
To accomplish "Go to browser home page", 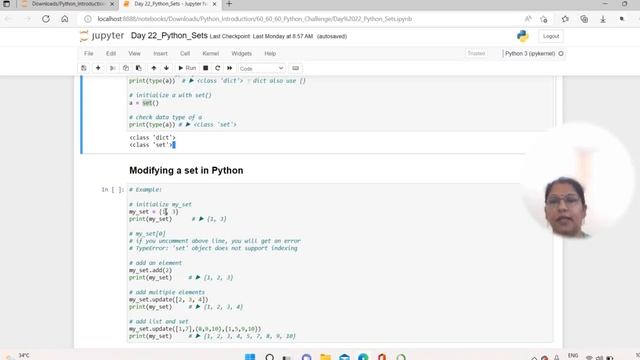I will 64,19.
